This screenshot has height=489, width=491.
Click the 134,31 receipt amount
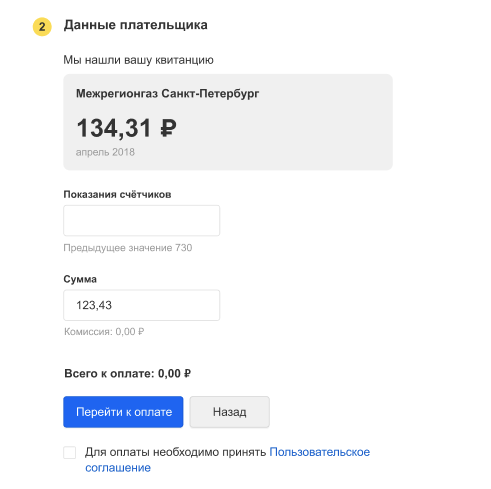tap(114, 128)
